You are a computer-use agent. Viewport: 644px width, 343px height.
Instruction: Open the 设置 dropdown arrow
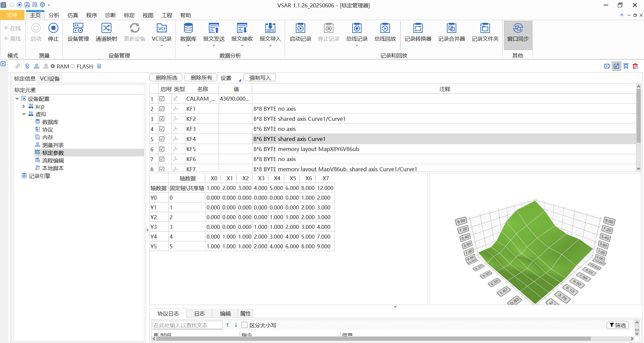(240, 80)
